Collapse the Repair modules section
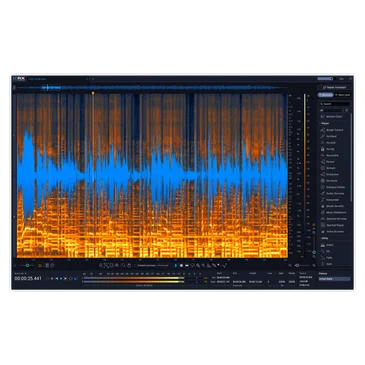This screenshot has height=365, width=365. tap(325, 123)
